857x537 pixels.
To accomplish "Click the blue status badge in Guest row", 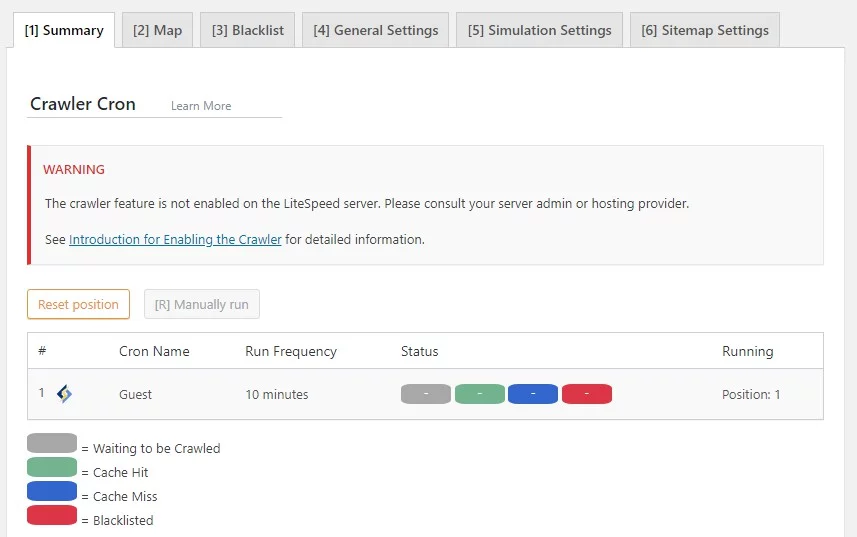I will (x=533, y=394).
